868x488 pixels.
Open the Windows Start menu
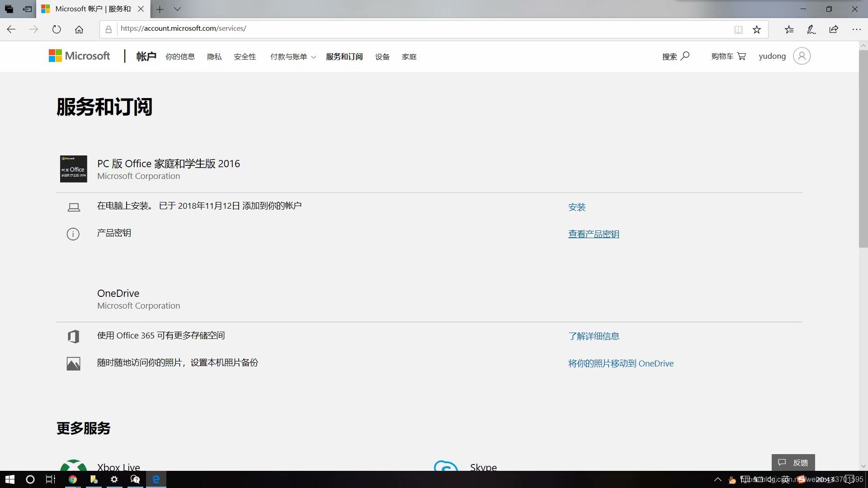(x=9, y=479)
